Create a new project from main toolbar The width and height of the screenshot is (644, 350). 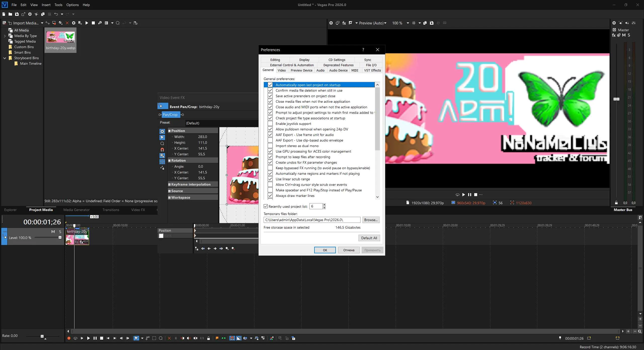pyautogui.click(x=4, y=14)
